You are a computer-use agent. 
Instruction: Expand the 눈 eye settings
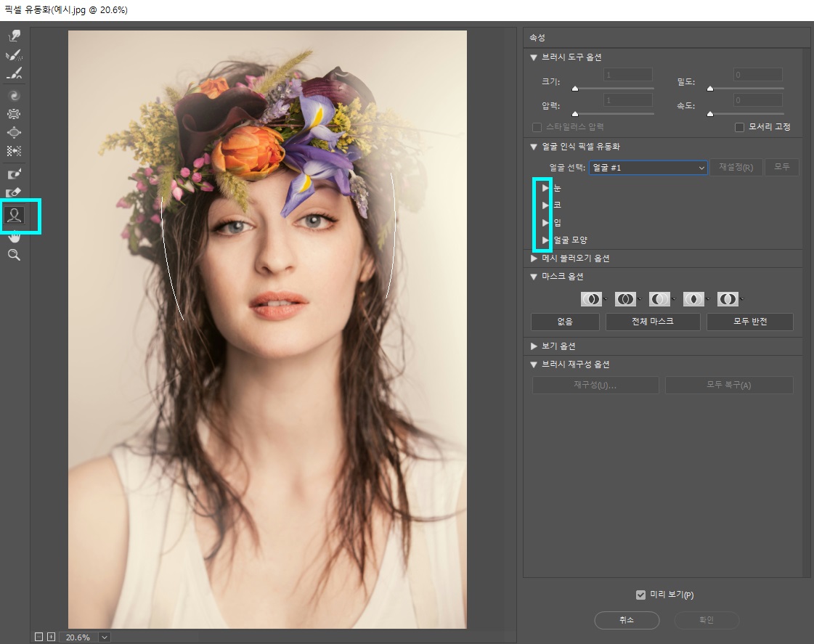[545, 188]
